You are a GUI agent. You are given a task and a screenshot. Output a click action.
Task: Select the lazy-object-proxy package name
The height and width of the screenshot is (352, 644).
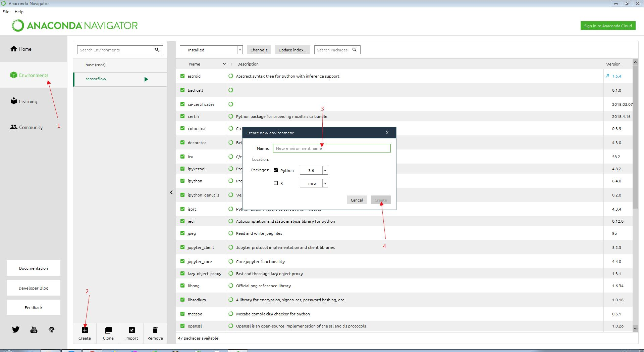coord(205,273)
